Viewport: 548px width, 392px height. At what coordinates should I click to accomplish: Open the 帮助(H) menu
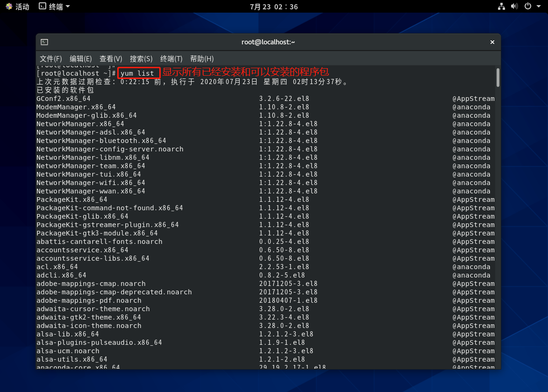(202, 58)
